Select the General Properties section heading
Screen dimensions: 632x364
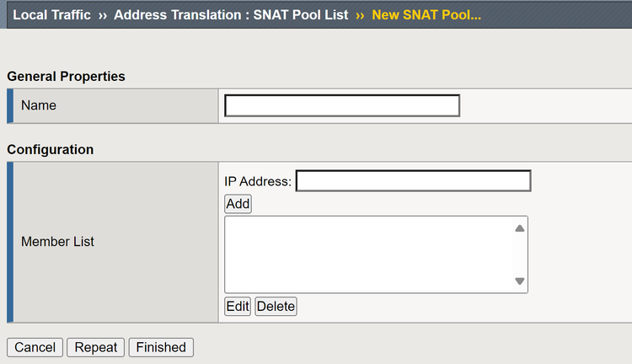[66, 76]
